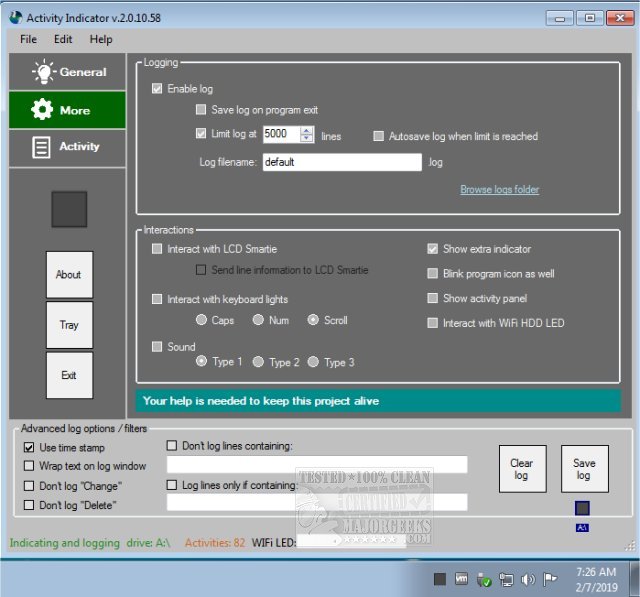Toggle the Limit log at checkbox
Viewport: 640px width, 597px height.
coord(201,133)
